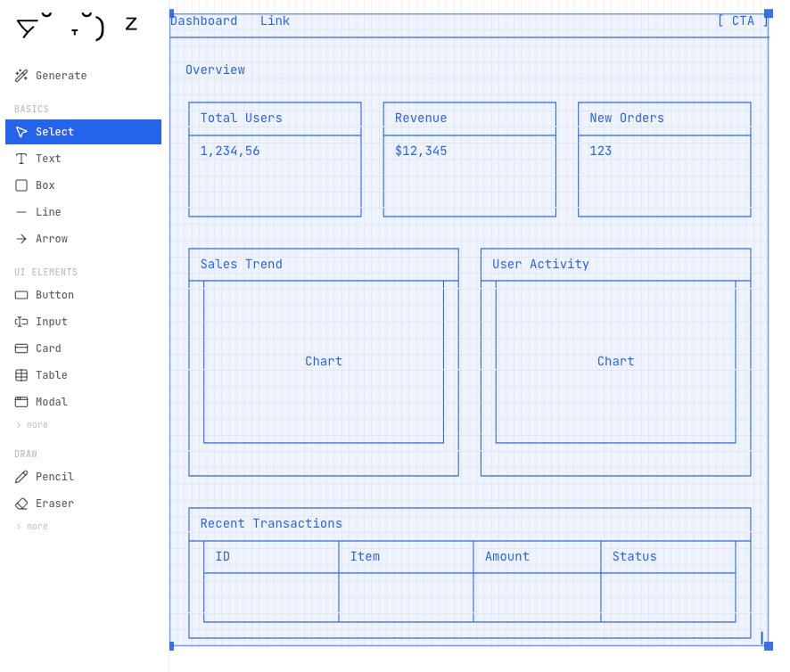Click the Generate magic wand icon
Image resolution: width=790 pixels, height=672 pixels.
coord(21,76)
